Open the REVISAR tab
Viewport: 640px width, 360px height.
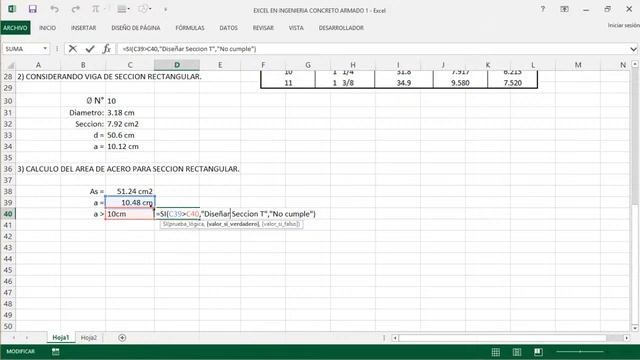[263, 28]
